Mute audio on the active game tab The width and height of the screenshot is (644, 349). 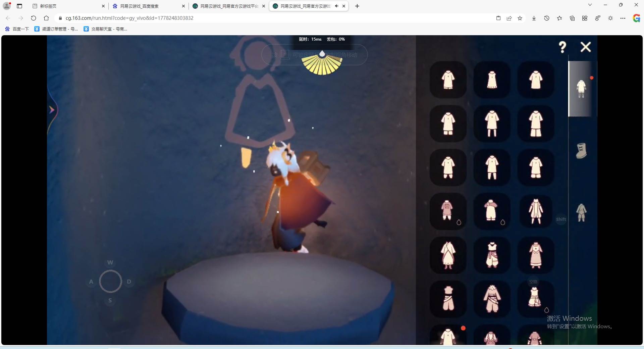336,6
